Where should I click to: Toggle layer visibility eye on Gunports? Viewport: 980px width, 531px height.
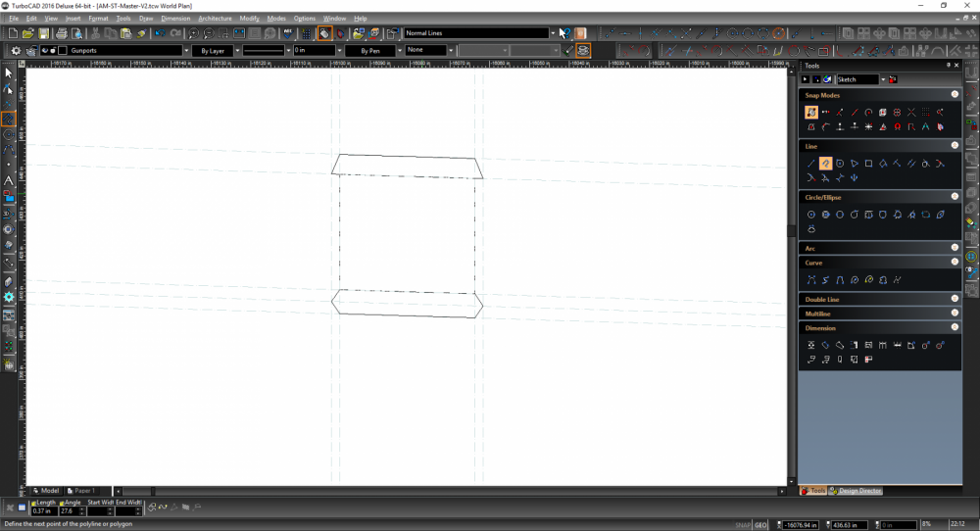coord(45,51)
